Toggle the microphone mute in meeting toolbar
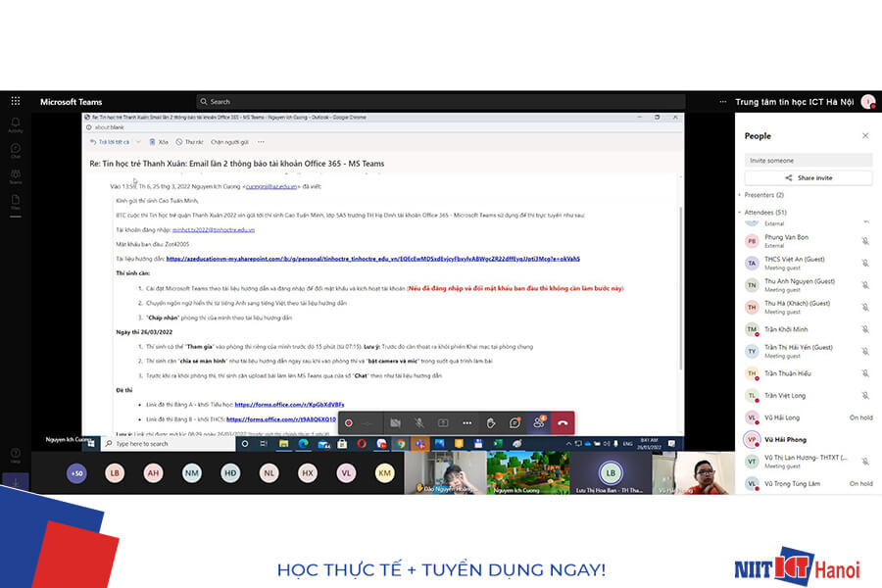Image resolution: width=882 pixels, height=588 pixels. [x=418, y=422]
